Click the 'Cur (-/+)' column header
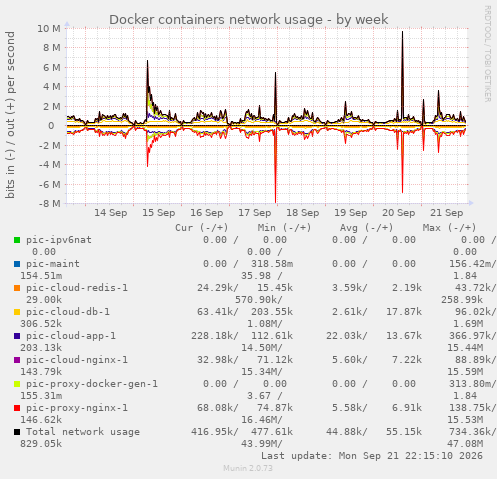Image resolution: width=497 pixels, height=479 pixels. coord(202,228)
